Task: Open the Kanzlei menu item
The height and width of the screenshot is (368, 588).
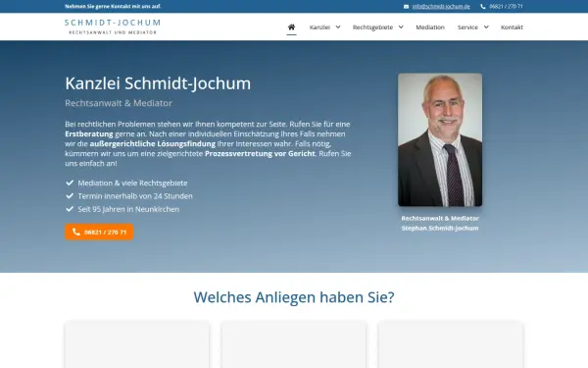Action: tap(319, 27)
